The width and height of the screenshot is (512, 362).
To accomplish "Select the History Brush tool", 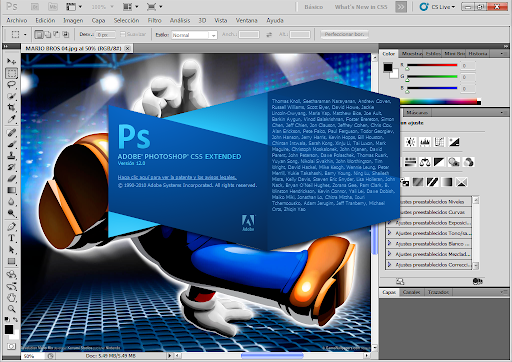I will click(x=11, y=167).
